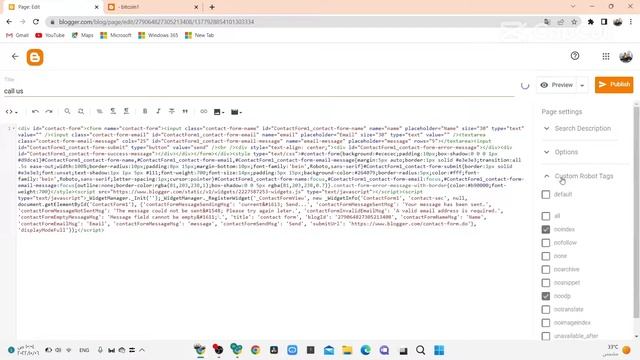Open Chrome's side panel icon

604,22
